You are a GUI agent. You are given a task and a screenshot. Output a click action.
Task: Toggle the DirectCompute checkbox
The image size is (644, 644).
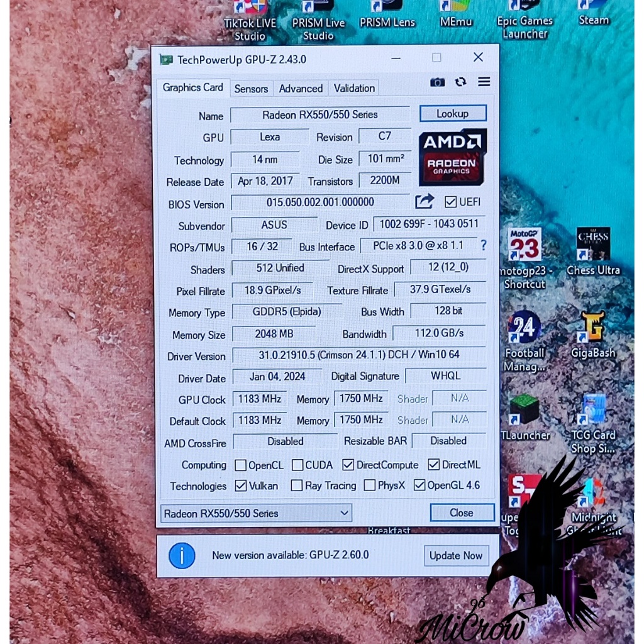(x=348, y=465)
